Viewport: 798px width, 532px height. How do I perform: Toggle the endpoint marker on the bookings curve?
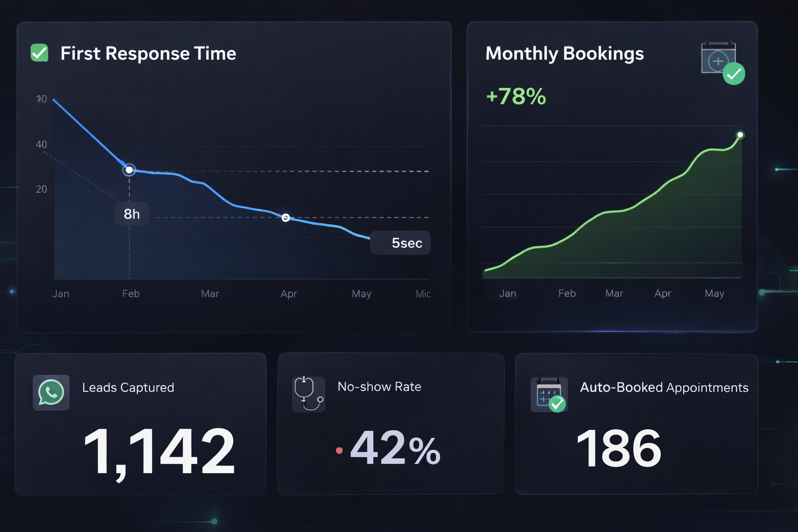(739, 135)
